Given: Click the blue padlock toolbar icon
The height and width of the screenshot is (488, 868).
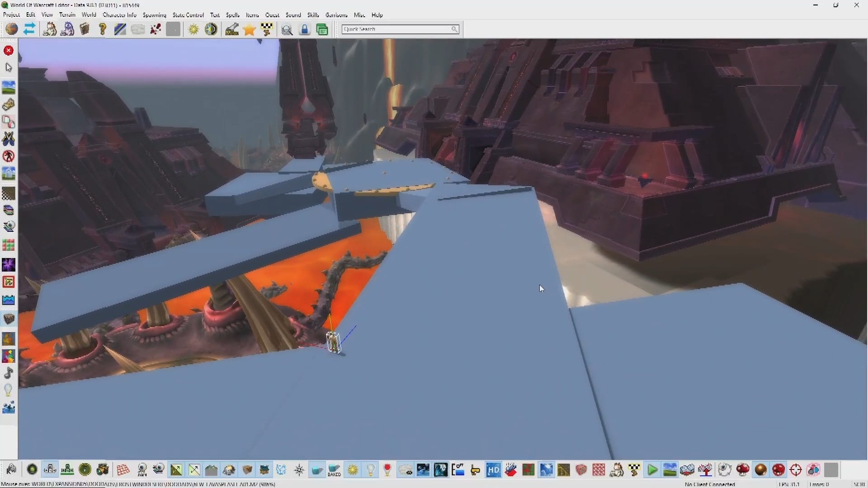Looking at the screenshot, I should (305, 30).
